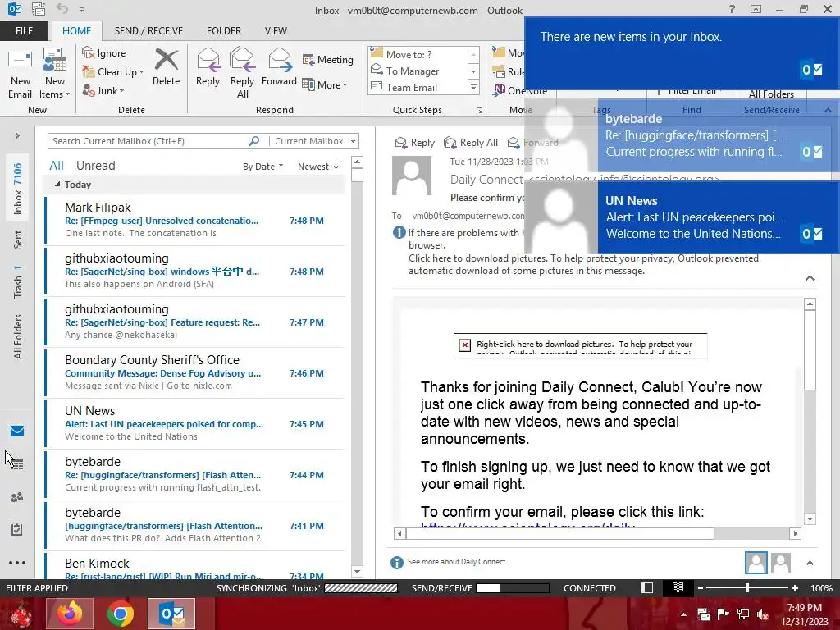Create a New Email
Screen dimensions: 840x630
[x=21, y=74]
